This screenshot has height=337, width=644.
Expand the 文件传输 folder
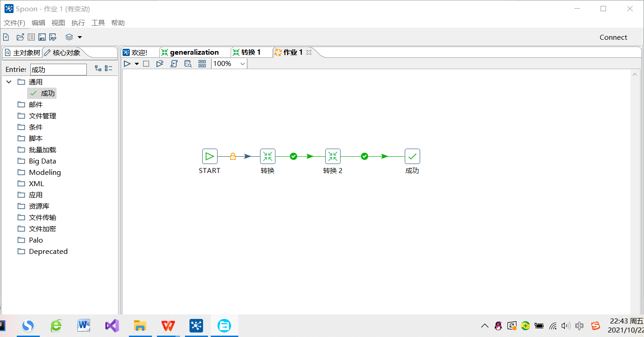[x=37, y=217]
